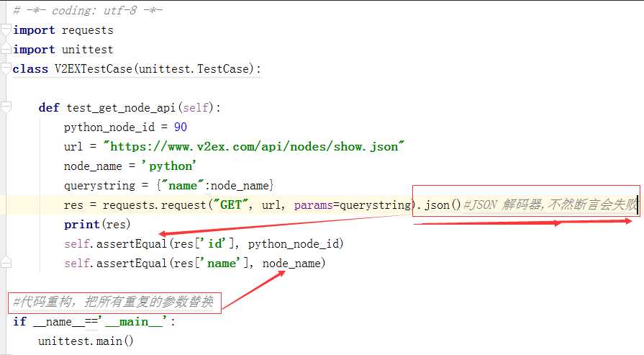Click the 代码重构 comment box
644x355 pixels.
pyautogui.click(x=114, y=302)
